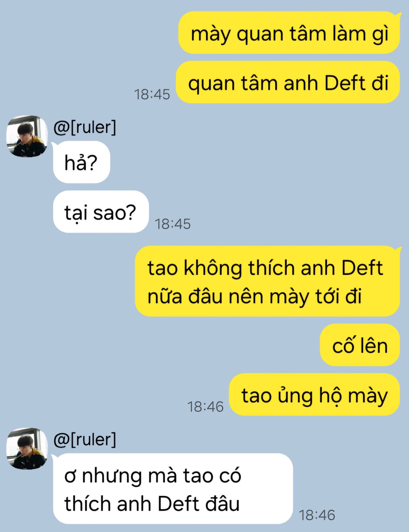Viewport: 409px width, 532px height.
Task: Tap the word 'sao?' in the white bubble
Action: pos(114,213)
